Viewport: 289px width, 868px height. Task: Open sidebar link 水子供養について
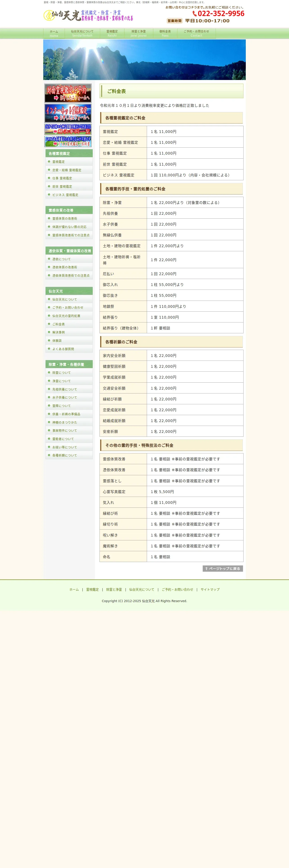[69, 398]
